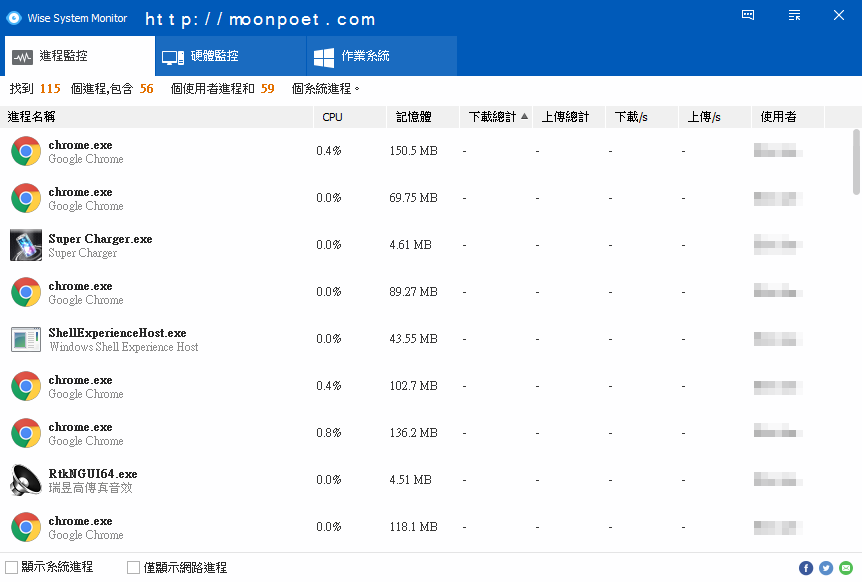
Task: Switch to the 硬體監控 tab
Action: [x=230, y=57]
